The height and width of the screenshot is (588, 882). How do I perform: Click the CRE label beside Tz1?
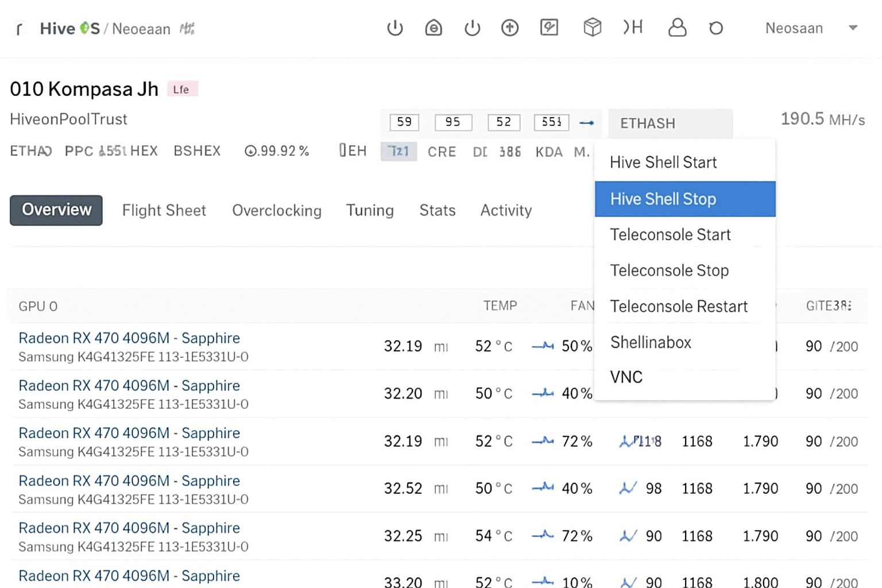click(x=442, y=152)
